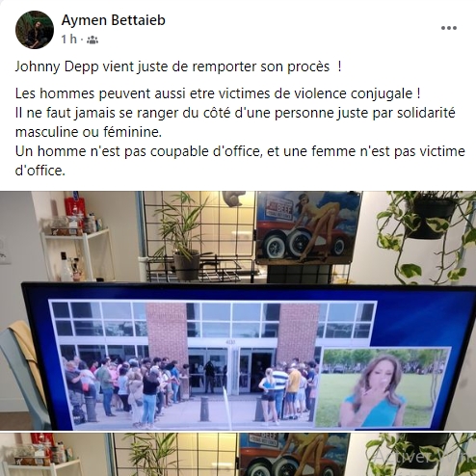Click the pin-up poster in the bottom photo
Image resolution: width=476 pixels, height=476 pixels.
point(294,455)
